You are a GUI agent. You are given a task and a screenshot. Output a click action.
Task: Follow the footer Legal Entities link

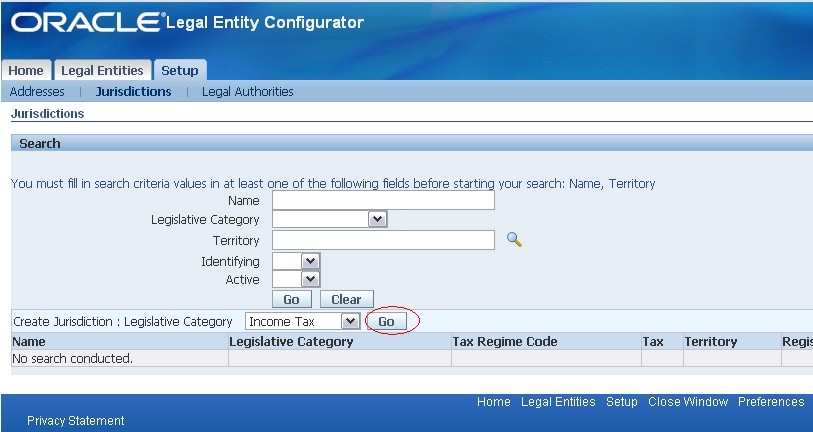[x=558, y=402]
